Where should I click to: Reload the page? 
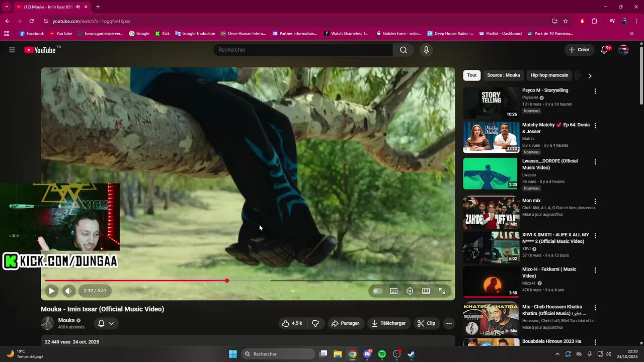[31, 21]
